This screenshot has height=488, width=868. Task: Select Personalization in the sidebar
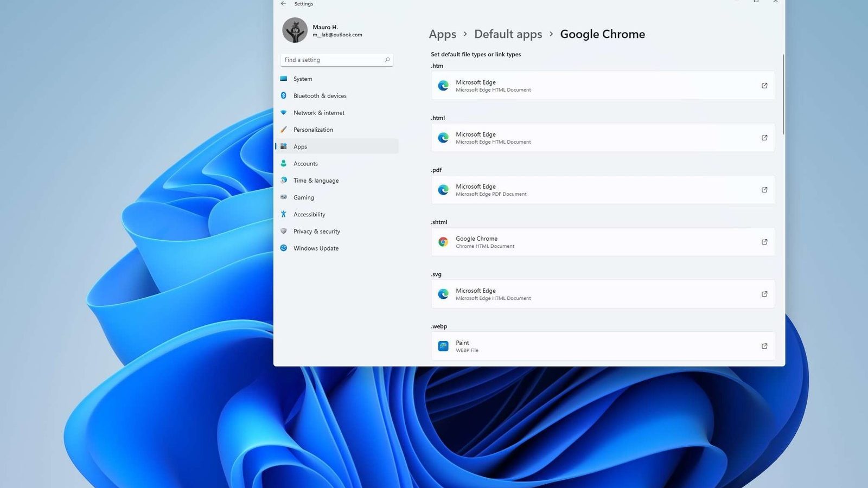tap(314, 130)
